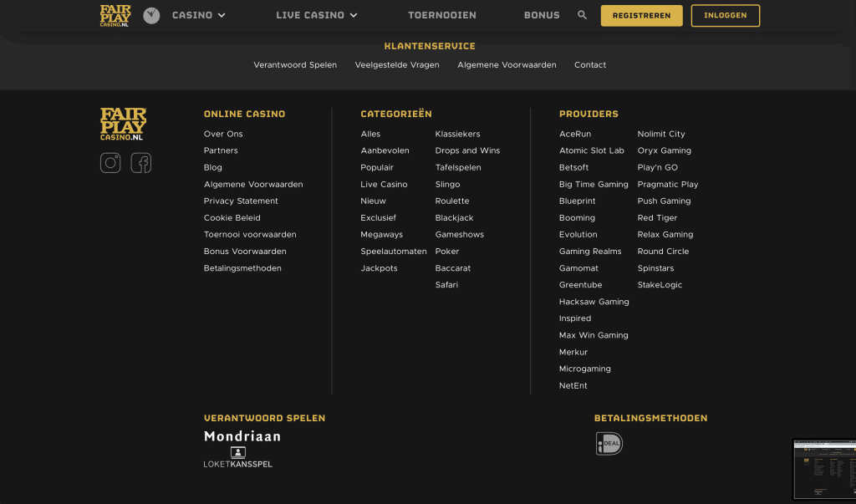
Task: Click the screenshot thumbnail preview in corner
Action: (824, 470)
